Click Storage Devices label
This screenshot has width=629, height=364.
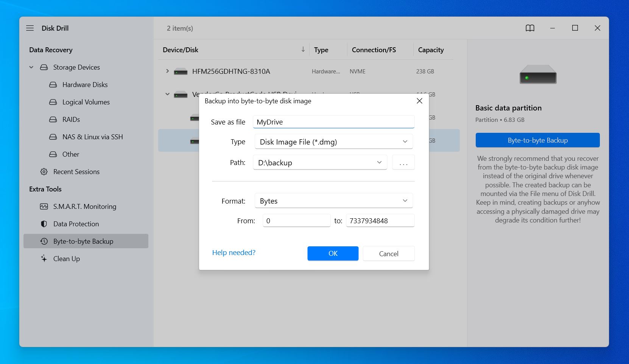[76, 67]
